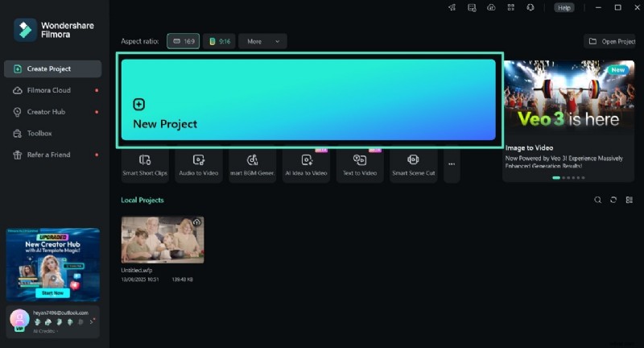Open the Smart BGM Generator tool

coord(253,164)
